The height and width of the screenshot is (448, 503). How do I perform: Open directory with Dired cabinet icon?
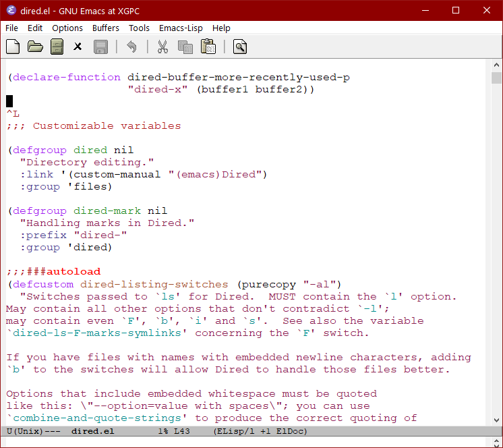[x=57, y=47]
